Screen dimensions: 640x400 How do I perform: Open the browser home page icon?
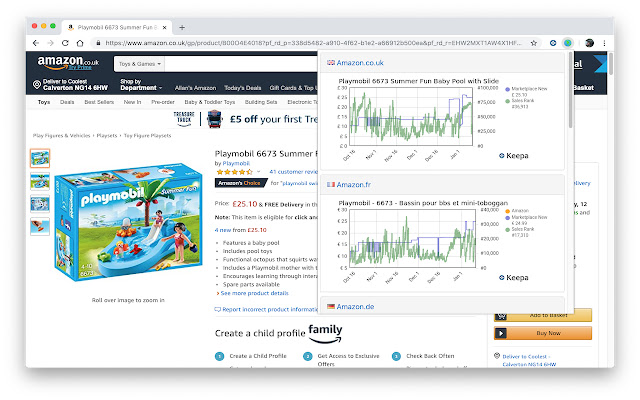click(x=80, y=43)
